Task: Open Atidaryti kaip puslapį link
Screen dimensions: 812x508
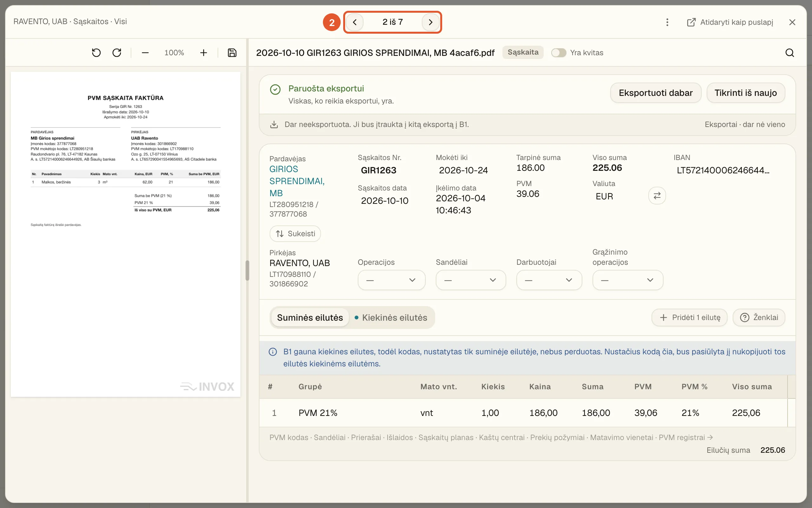Action: coord(730,22)
